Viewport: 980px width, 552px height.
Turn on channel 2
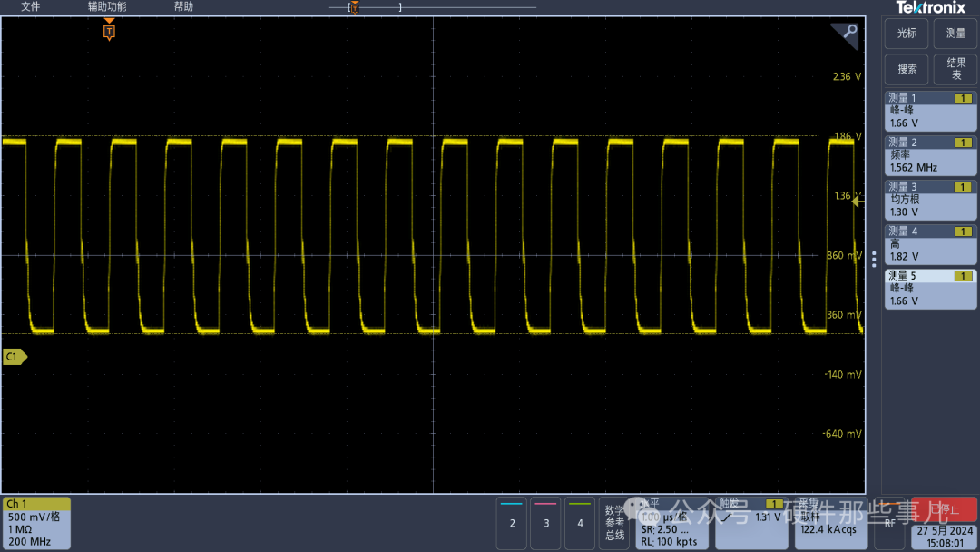point(513,522)
